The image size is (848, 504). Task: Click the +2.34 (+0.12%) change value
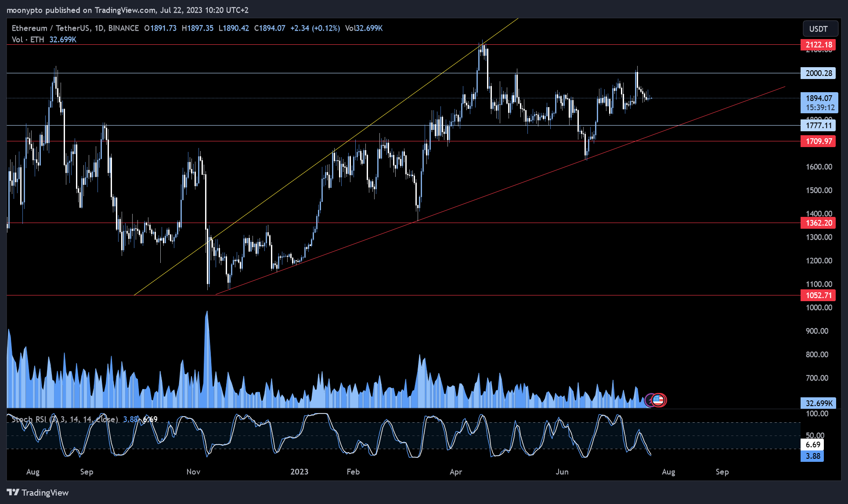coord(315,28)
